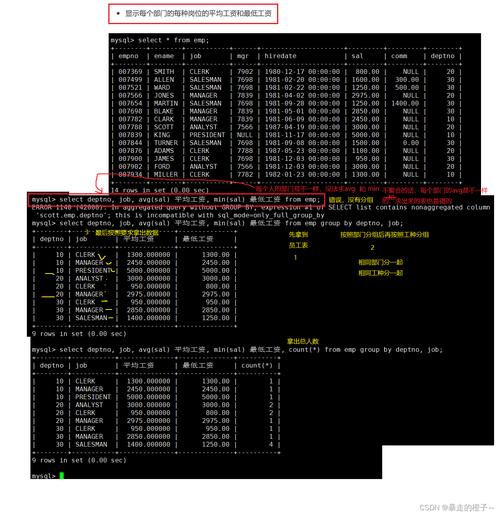
Task: Click hire date 1981-02-20 00:00:00
Action: coord(302,80)
